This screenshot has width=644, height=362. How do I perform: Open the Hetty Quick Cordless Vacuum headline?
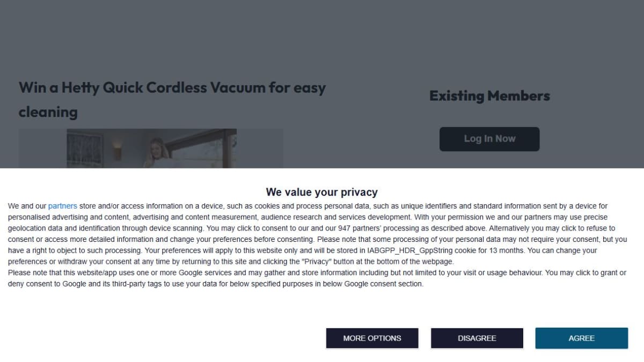tap(172, 99)
